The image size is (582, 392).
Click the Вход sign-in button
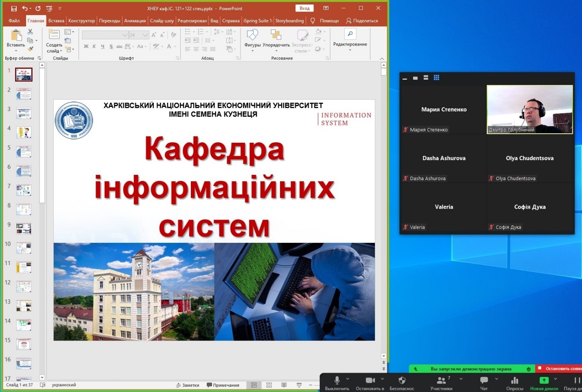pos(304,8)
